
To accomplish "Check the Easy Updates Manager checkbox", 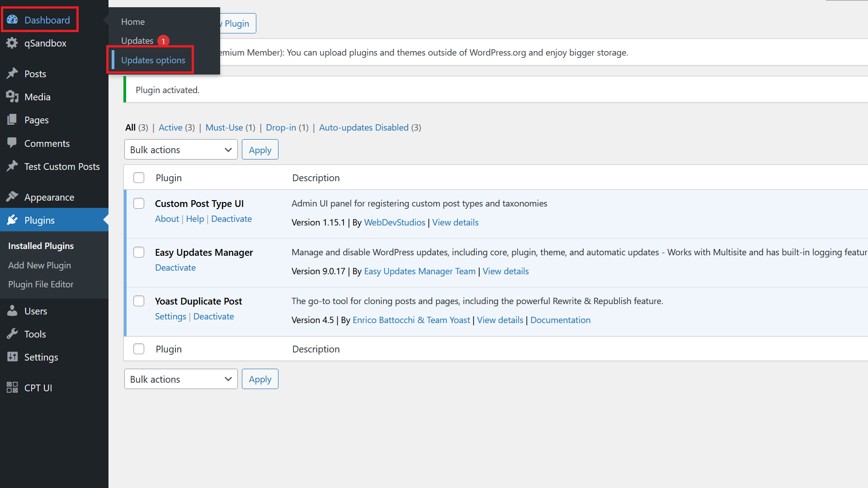I will (x=139, y=252).
